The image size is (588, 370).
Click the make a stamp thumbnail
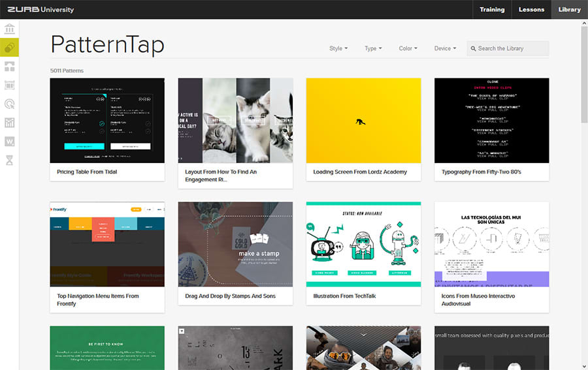pos(235,245)
